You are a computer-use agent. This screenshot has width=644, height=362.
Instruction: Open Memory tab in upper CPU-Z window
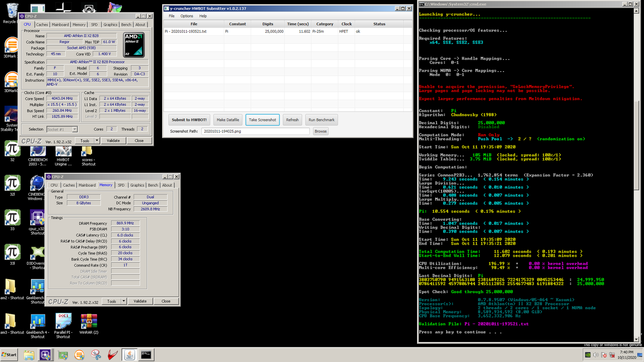tap(79, 24)
